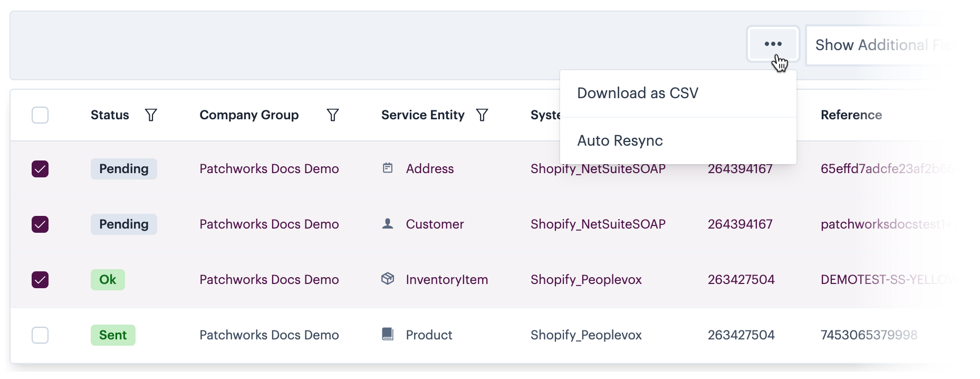980x379 pixels.
Task: Click the Customer entity person icon
Action: [x=388, y=224]
